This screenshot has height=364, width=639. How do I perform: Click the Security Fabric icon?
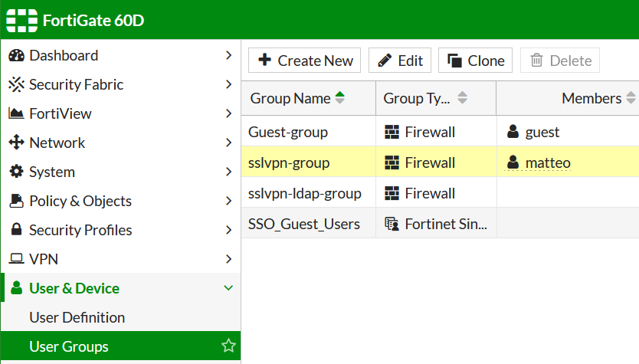click(16, 84)
